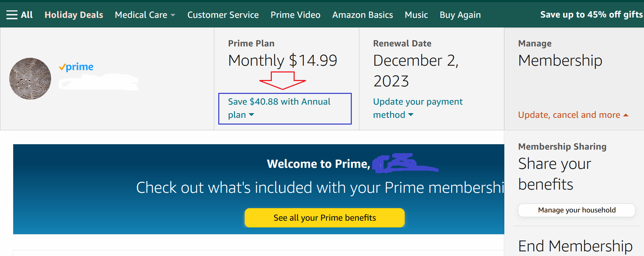Select Buy Again in navigation bar

pyautogui.click(x=460, y=15)
